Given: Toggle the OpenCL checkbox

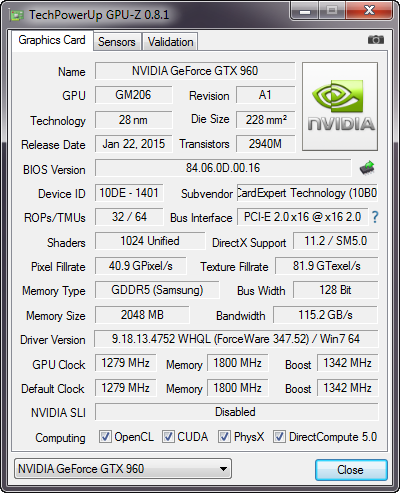Looking at the screenshot, I should 105,436.
